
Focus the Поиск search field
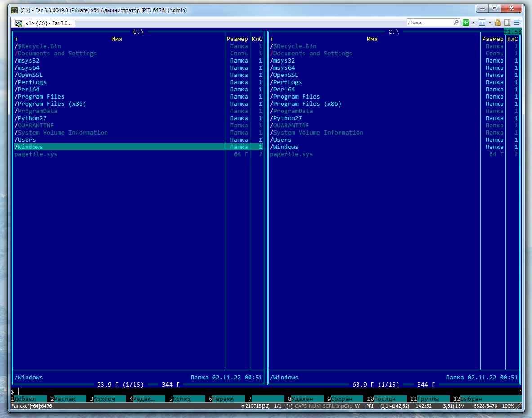pyautogui.click(x=429, y=22)
